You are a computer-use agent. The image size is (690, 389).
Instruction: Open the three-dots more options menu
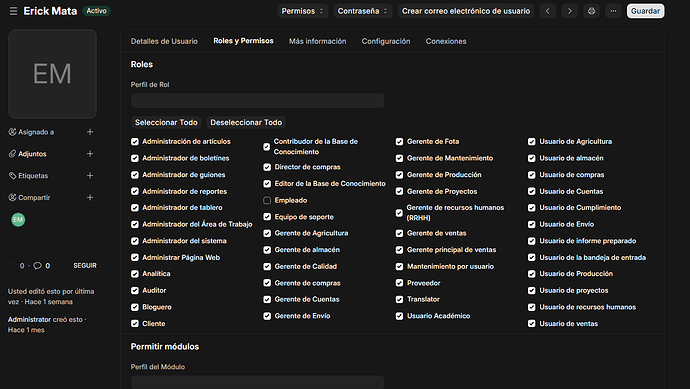(x=613, y=11)
